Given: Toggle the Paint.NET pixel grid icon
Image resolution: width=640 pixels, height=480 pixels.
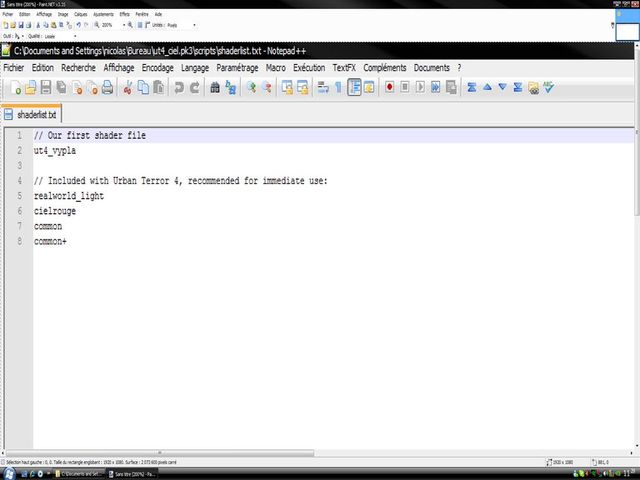Looking at the screenshot, I should click(140, 25).
